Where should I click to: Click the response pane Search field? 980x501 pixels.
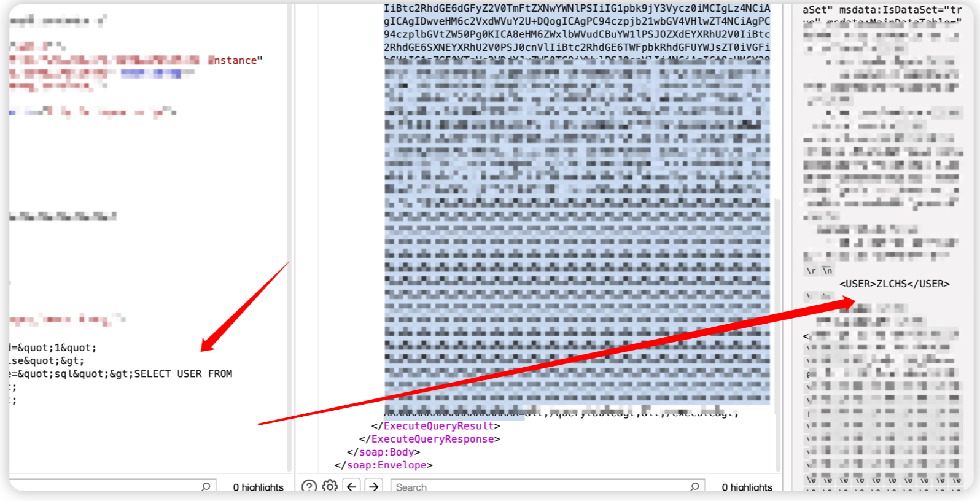point(548,486)
